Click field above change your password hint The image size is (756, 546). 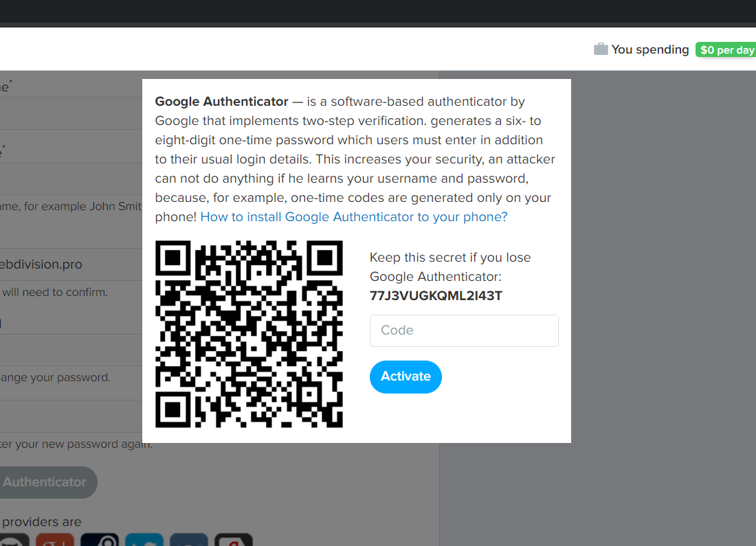69,350
